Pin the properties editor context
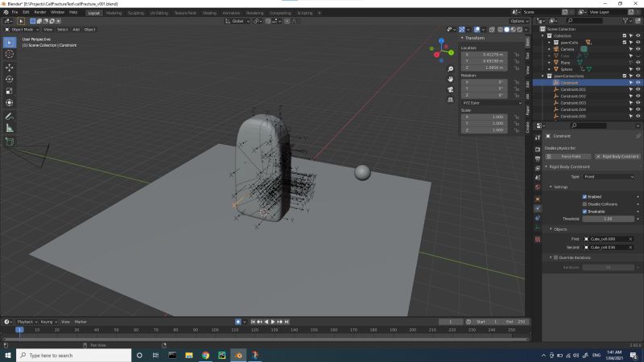This screenshot has width=644, height=362. tap(638, 136)
